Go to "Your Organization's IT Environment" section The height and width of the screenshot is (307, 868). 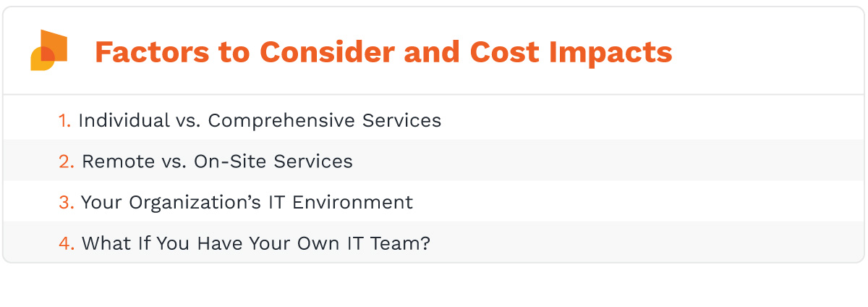click(247, 202)
